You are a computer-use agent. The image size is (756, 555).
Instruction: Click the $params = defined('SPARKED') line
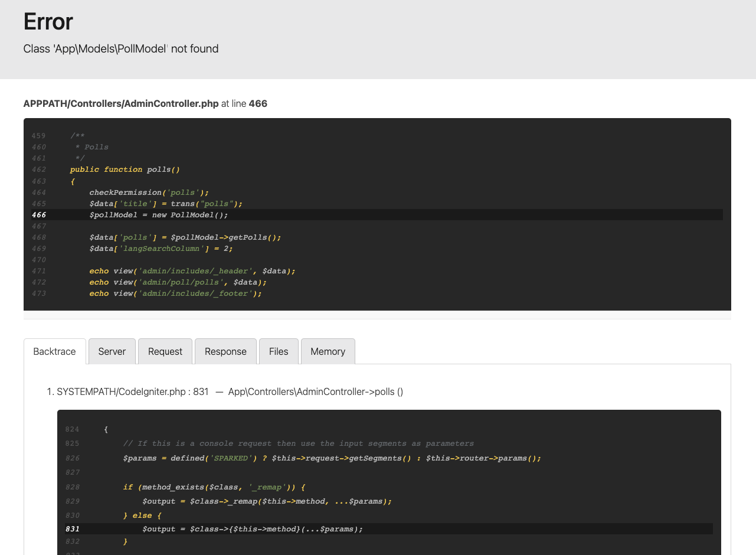point(332,458)
